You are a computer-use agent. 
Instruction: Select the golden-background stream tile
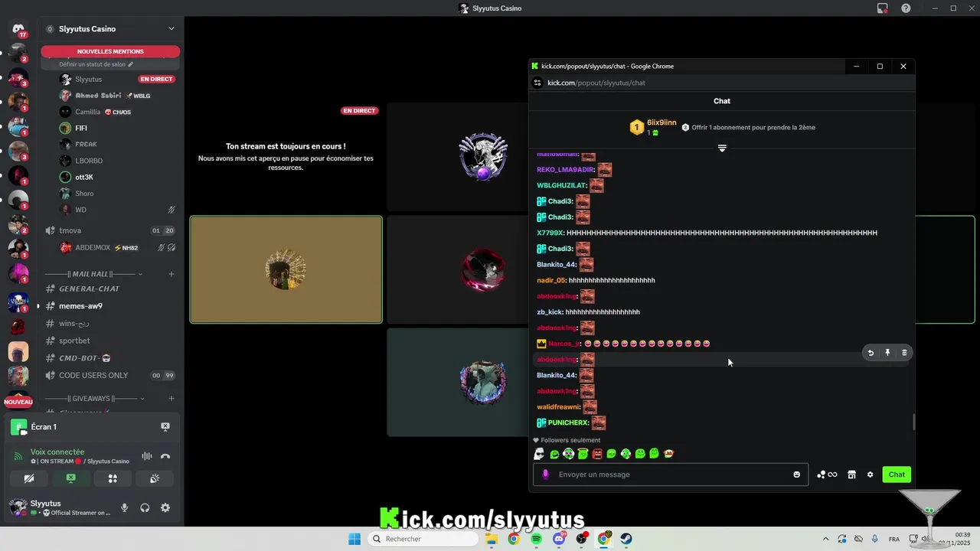(x=286, y=269)
